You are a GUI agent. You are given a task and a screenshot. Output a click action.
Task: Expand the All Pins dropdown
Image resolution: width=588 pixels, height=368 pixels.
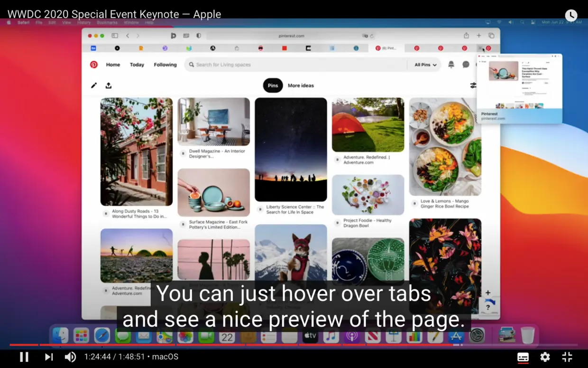pyautogui.click(x=425, y=65)
